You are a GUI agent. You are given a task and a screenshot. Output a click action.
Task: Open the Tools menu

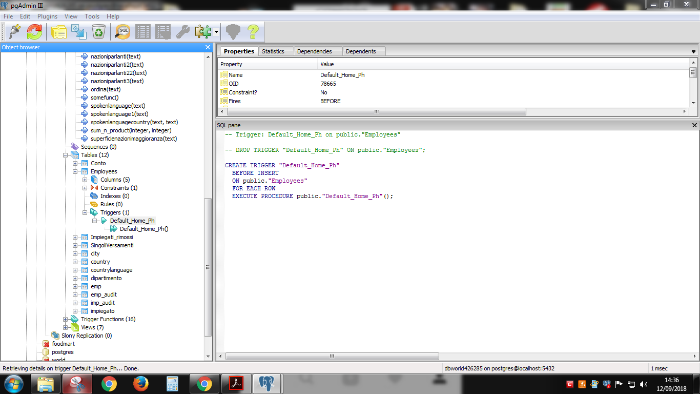point(92,17)
